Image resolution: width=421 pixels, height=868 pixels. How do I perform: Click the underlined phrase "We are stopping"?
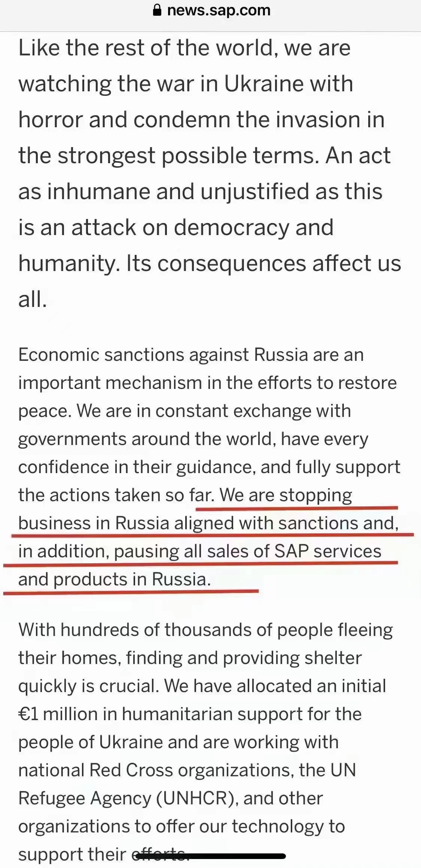point(286,495)
